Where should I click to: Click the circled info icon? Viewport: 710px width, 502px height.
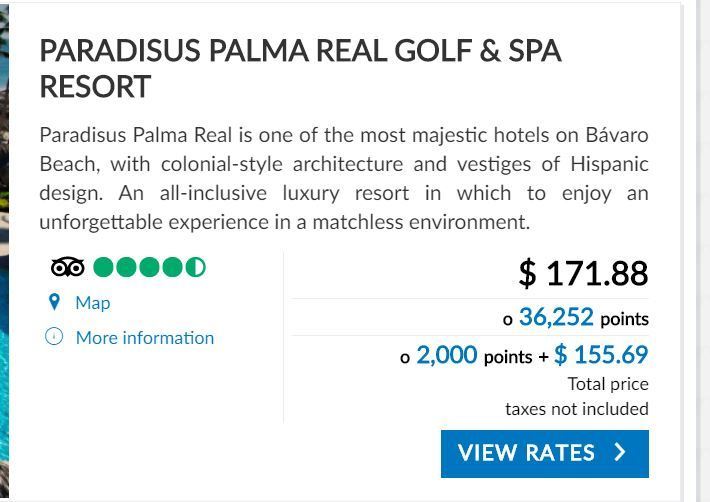[x=54, y=336]
